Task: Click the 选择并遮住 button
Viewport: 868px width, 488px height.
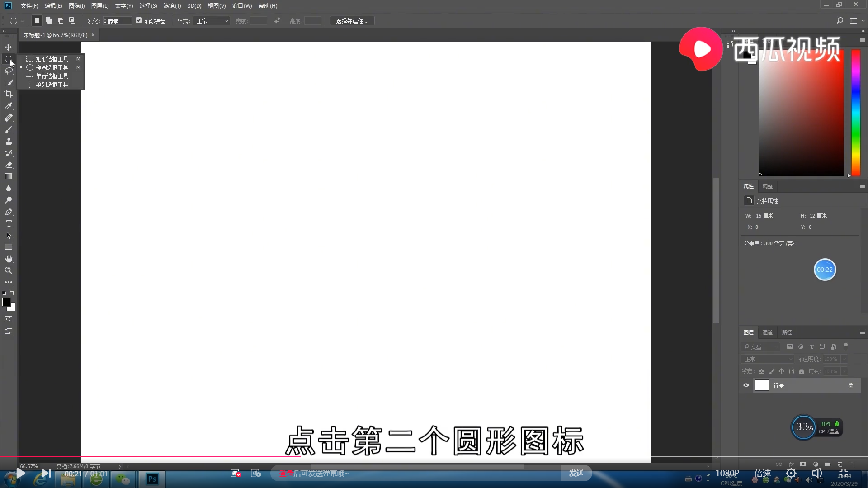Action: (x=352, y=20)
